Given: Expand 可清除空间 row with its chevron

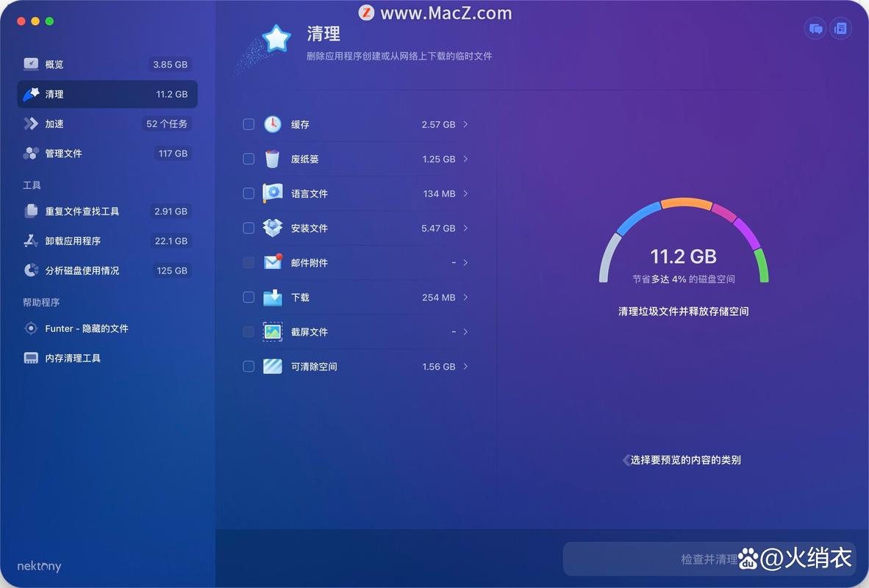Looking at the screenshot, I should click(x=465, y=366).
